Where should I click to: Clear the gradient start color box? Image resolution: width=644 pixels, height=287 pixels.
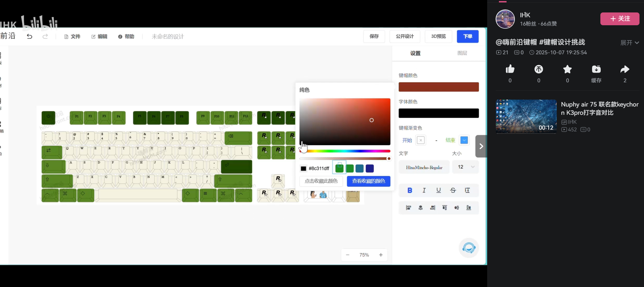point(421,140)
